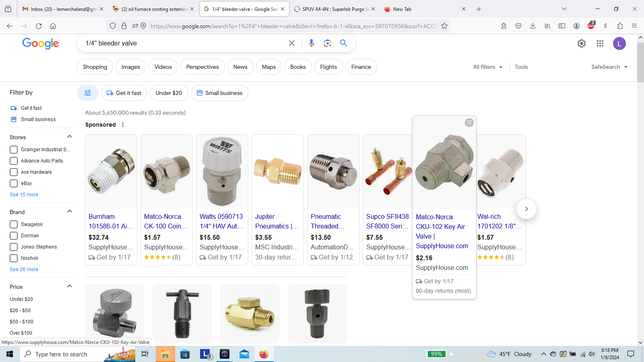Open Burnham 101586-01 product link
Image resolution: width=644 pixels, height=362 pixels.
[110, 221]
